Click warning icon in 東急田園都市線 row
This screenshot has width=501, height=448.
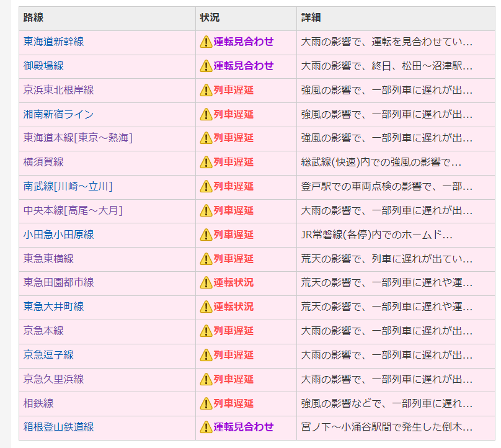206,283
